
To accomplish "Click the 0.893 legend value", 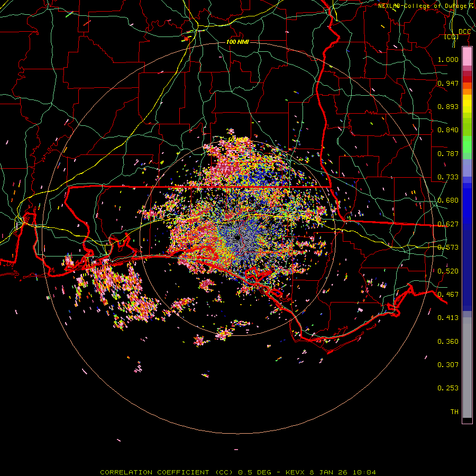I will pyautogui.click(x=448, y=106).
